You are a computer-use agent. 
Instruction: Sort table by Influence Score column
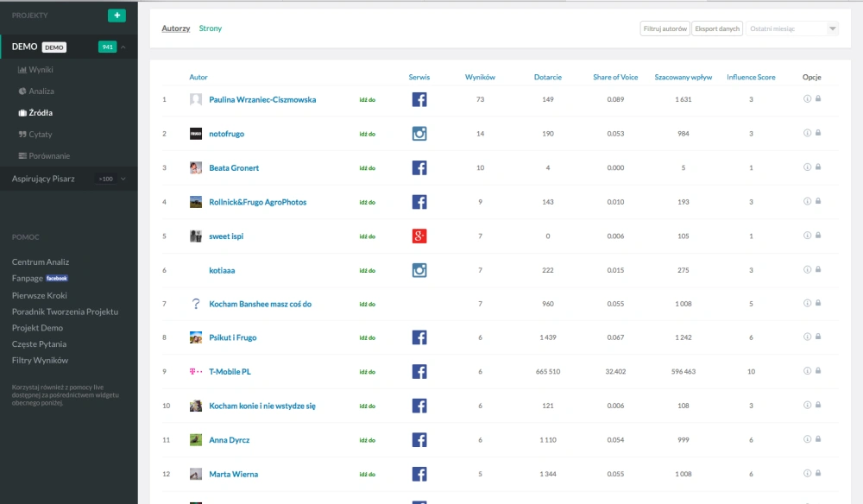pos(751,77)
